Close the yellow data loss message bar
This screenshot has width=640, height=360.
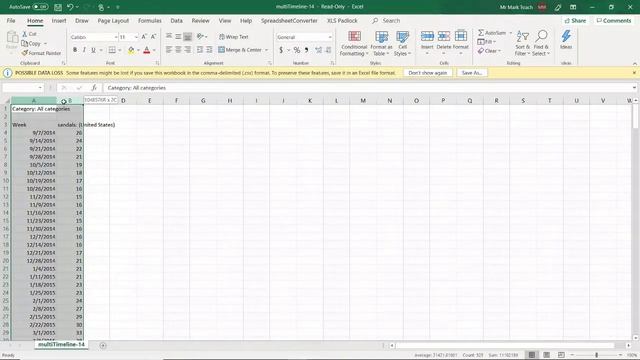coord(634,73)
